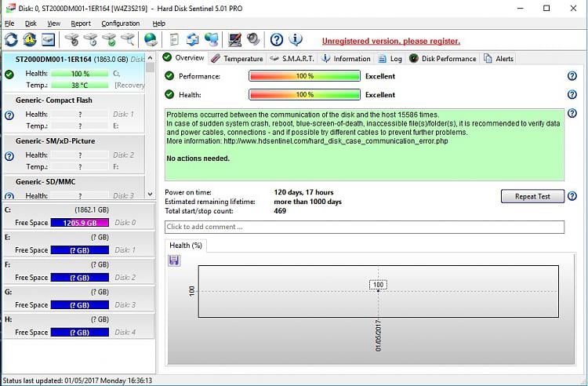Open the Disk menu
This screenshot has height=386, width=588.
[31, 24]
